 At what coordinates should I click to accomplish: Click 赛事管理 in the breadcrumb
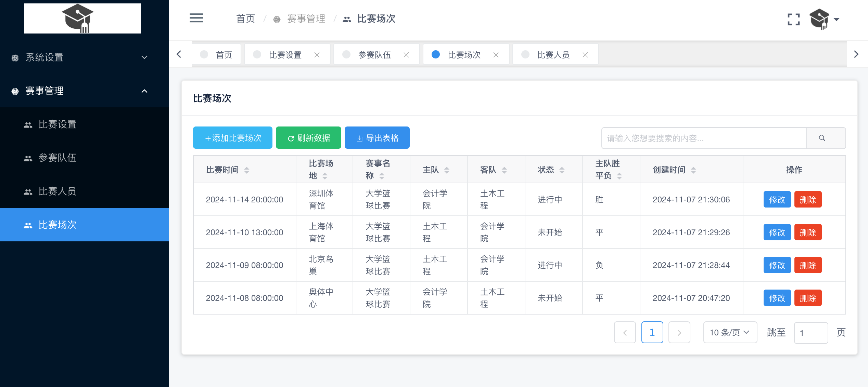pos(306,18)
